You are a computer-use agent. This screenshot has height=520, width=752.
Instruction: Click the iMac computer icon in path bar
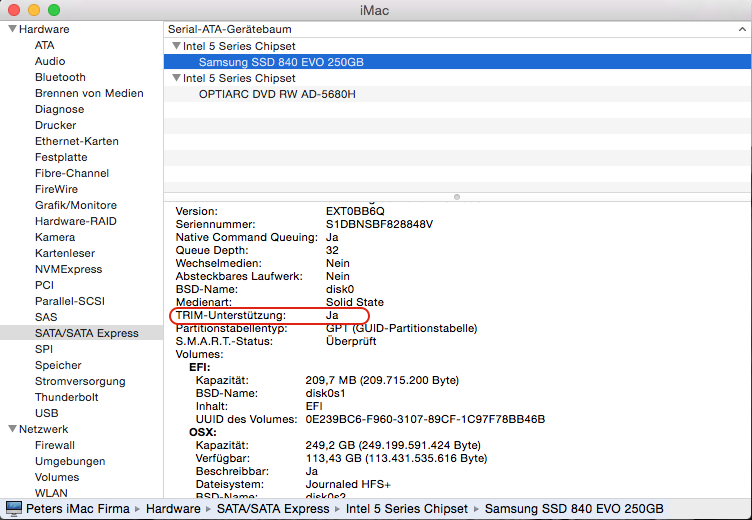coord(13,508)
